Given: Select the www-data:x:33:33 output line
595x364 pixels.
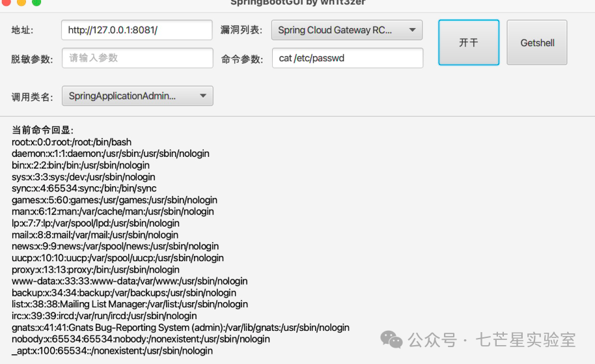Looking at the screenshot, I should coord(130,281).
